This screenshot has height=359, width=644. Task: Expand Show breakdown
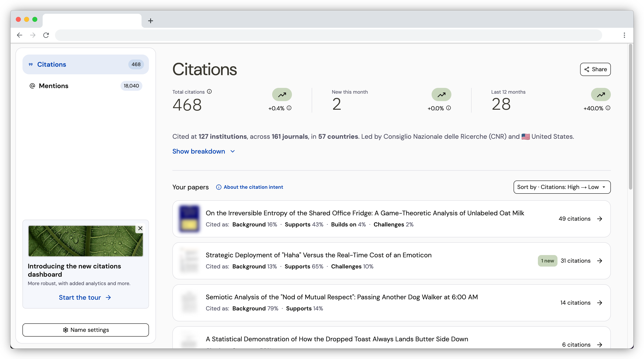[x=204, y=151]
